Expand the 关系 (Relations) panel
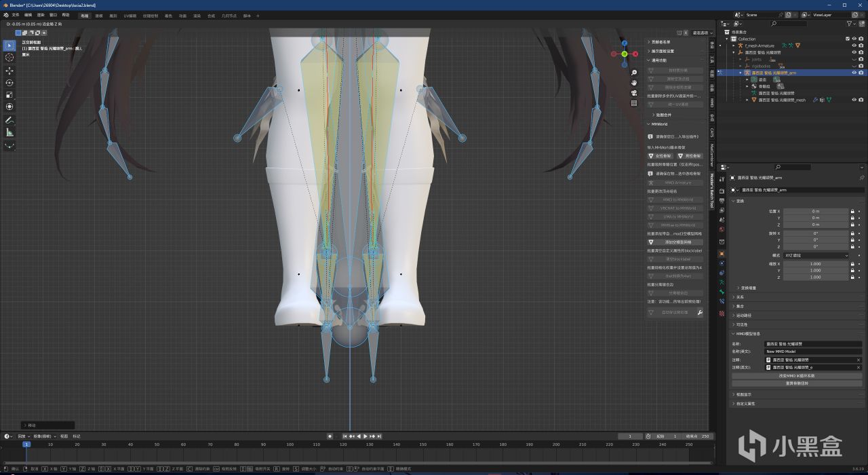868x475 pixels. [x=740, y=297]
